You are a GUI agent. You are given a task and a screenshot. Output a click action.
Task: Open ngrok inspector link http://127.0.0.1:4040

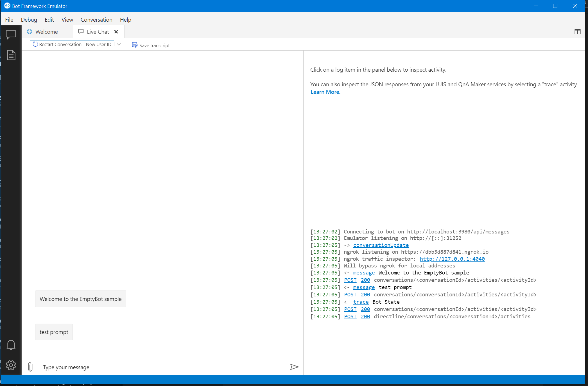pos(452,259)
